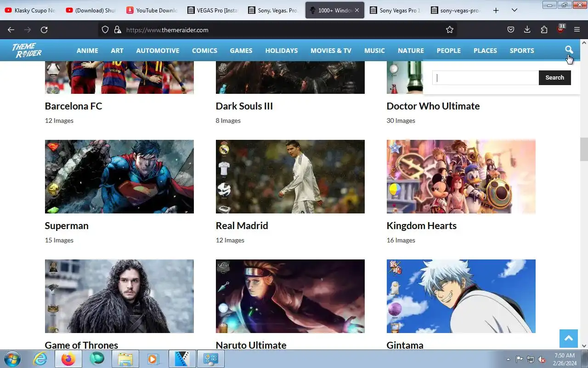The image size is (588, 368).
Task: Open the PLACES category menu
Action: (485, 51)
